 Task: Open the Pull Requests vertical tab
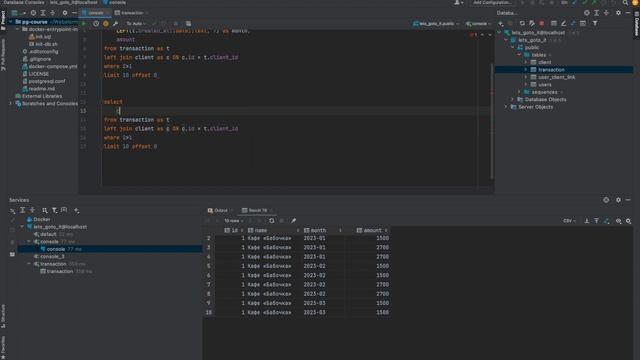coord(3,54)
